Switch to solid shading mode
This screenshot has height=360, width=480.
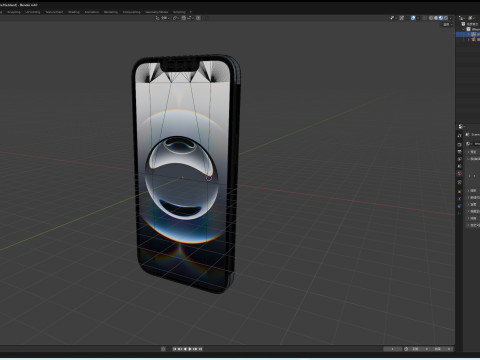pyautogui.click(x=436, y=18)
